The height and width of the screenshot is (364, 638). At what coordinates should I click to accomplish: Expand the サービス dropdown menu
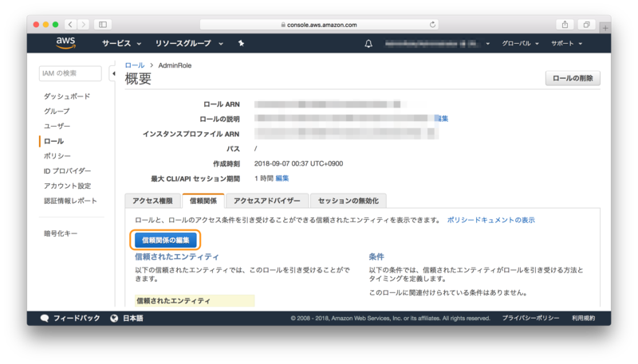122,43
